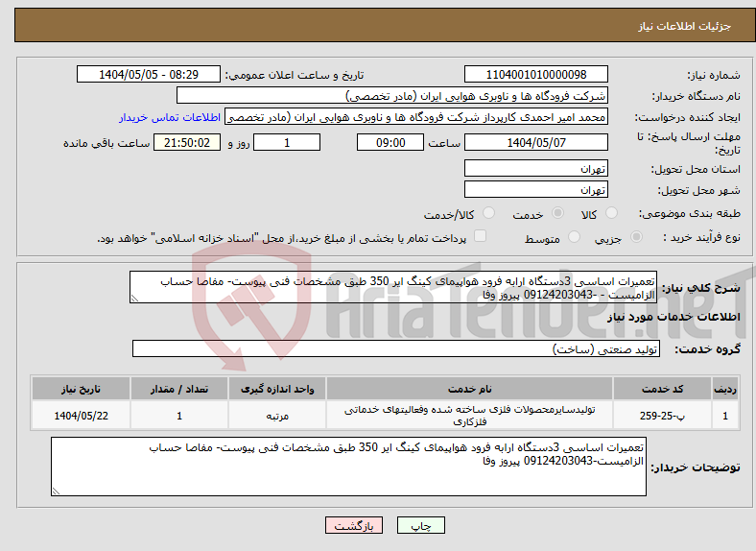
Task: Click the شماره نیاز label
Action: pyautogui.click(x=714, y=75)
